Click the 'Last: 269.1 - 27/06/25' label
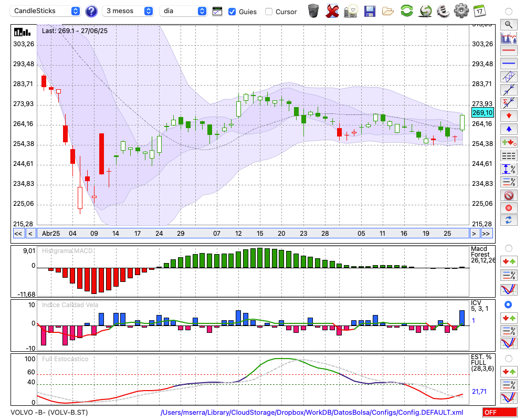The width and height of the screenshot is (525, 420). coord(75,31)
